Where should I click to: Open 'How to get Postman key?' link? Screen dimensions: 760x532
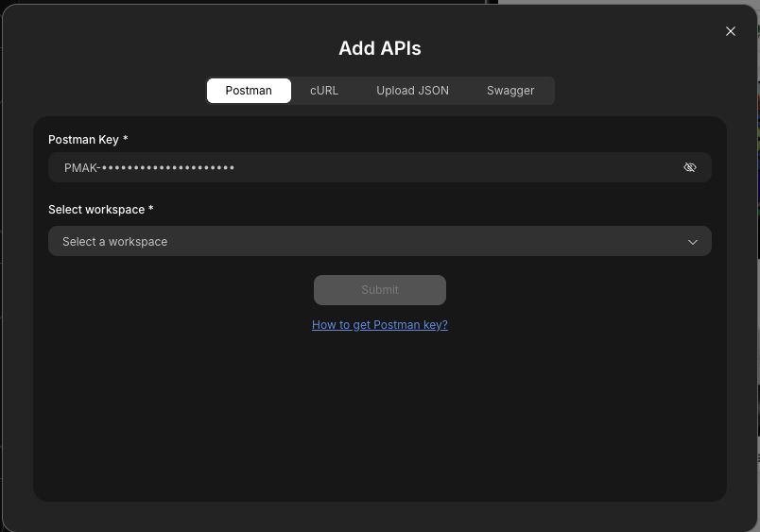[x=379, y=325]
